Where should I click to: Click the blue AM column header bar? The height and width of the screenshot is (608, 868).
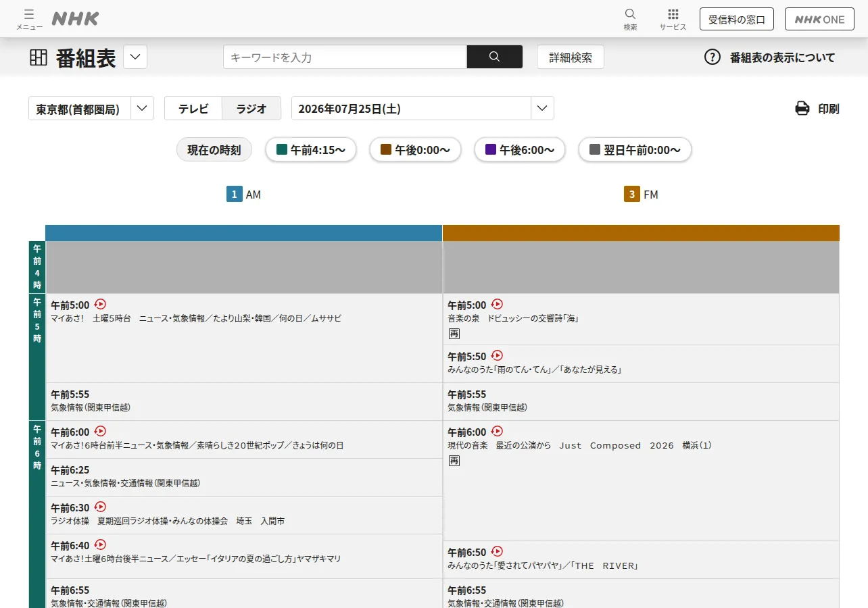pos(243,232)
